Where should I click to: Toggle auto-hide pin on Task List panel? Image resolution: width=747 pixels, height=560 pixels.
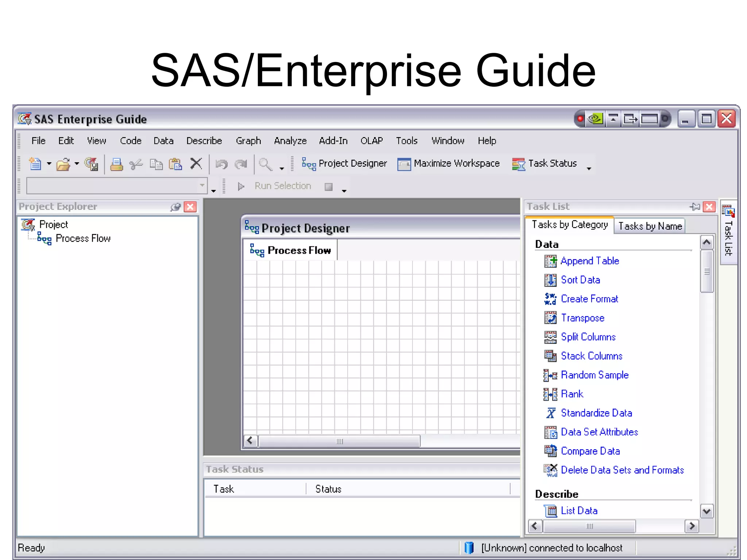pyautogui.click(x=695, y=207)
